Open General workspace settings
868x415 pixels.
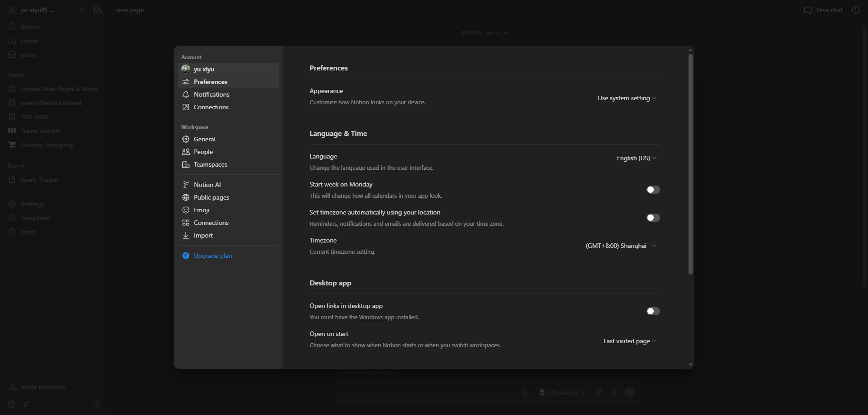pyautogui.click(x=228, y=139)
